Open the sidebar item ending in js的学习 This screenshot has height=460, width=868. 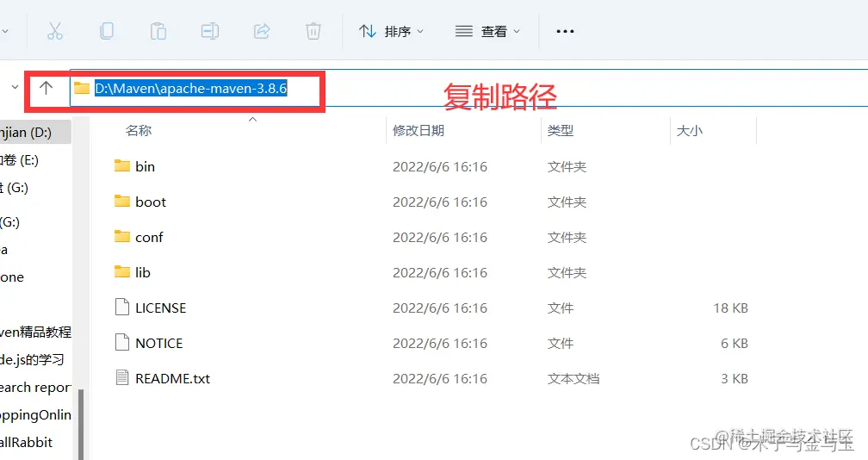(x=32, y=360)
